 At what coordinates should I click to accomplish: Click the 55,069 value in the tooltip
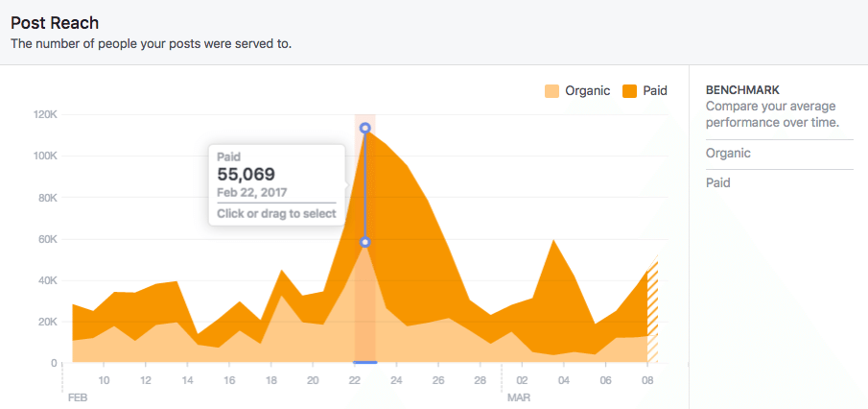(246, 175)
